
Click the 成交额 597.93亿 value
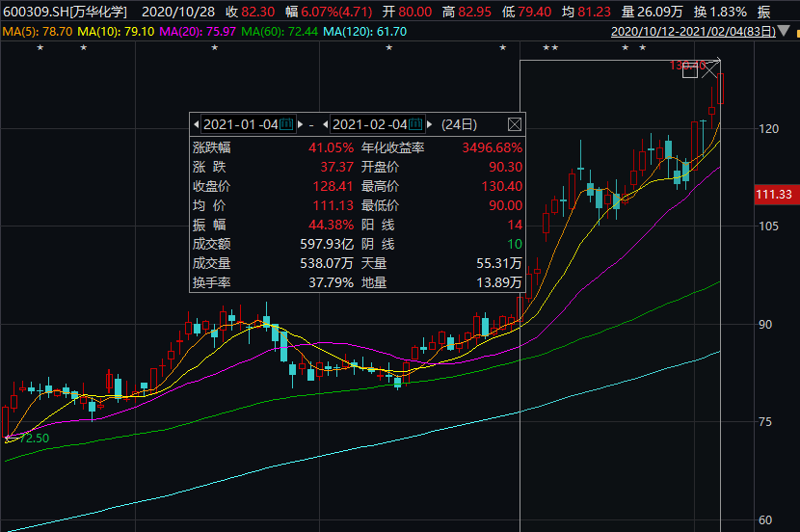pos(327,245)
